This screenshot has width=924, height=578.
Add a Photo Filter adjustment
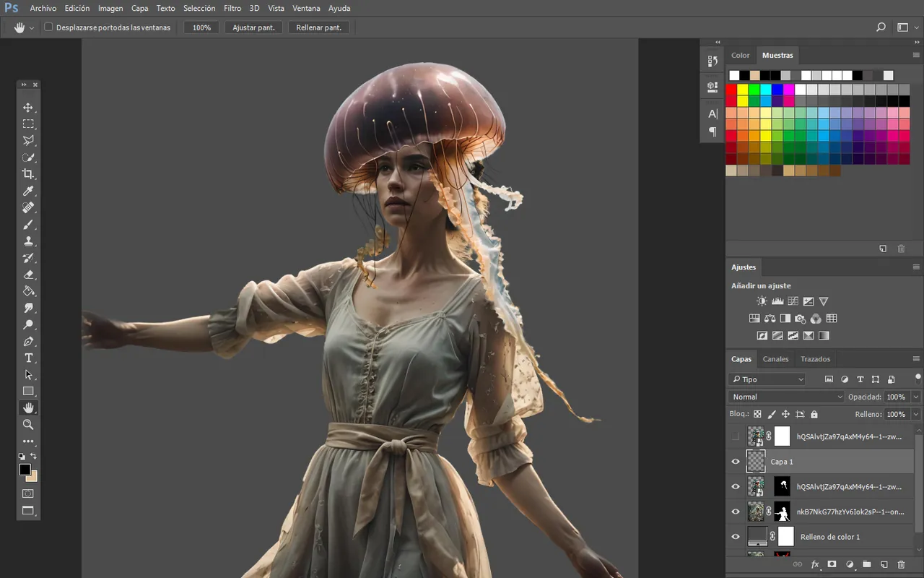800,319
